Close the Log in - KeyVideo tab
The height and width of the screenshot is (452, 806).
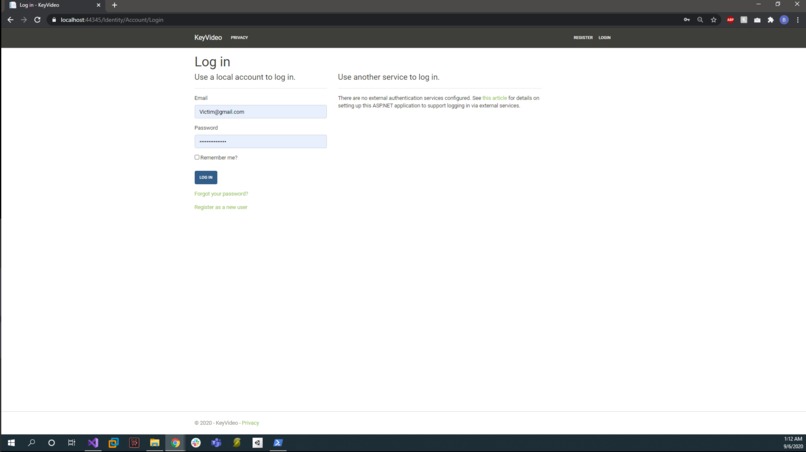(x=98, y=5)
